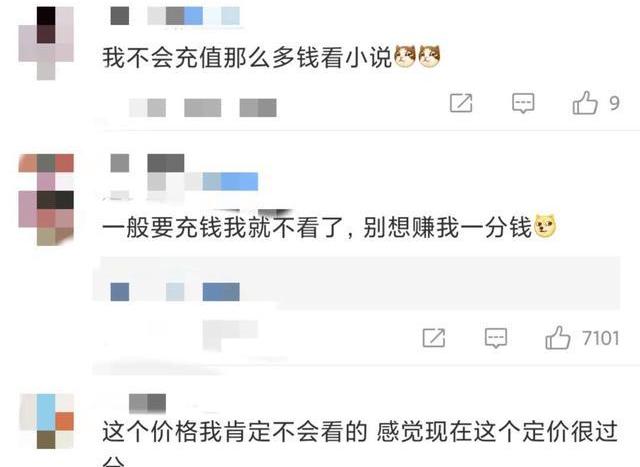Click the share icon on first comment
The height and width of the screenshot is (467, 640).
pyautogui.click(x=461, y=102)
